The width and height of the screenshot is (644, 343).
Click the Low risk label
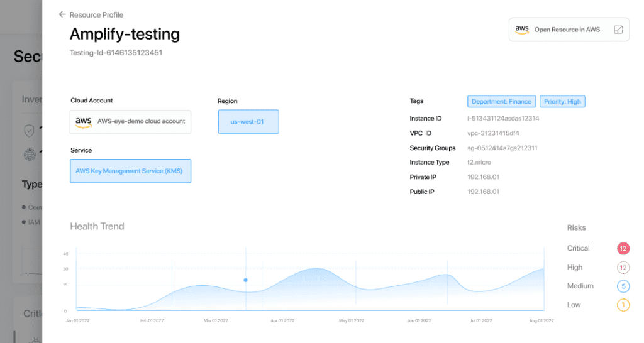[574, 305]
